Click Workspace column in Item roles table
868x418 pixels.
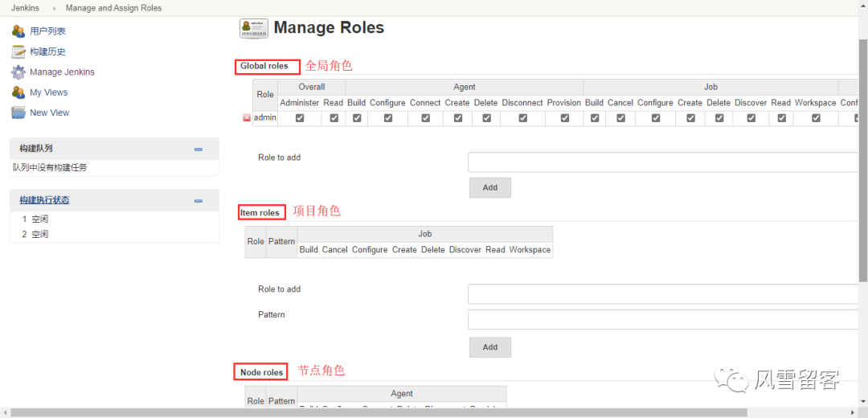tap(530, 250)
